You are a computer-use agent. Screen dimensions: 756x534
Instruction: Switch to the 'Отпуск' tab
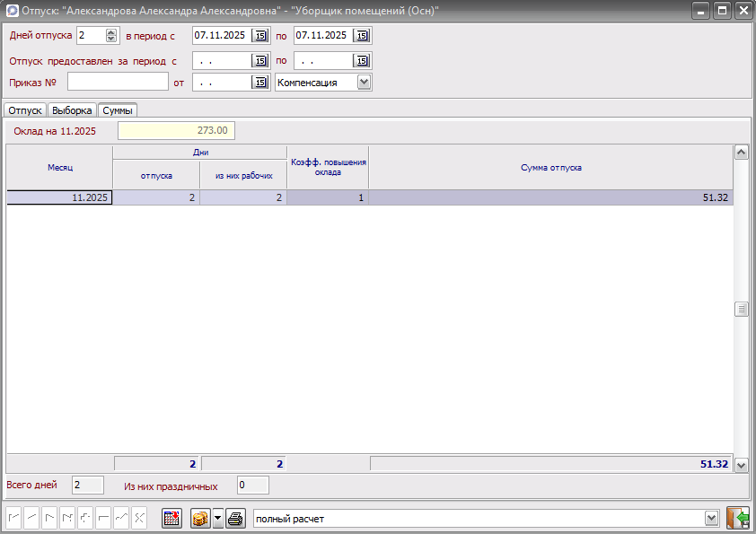25,110
